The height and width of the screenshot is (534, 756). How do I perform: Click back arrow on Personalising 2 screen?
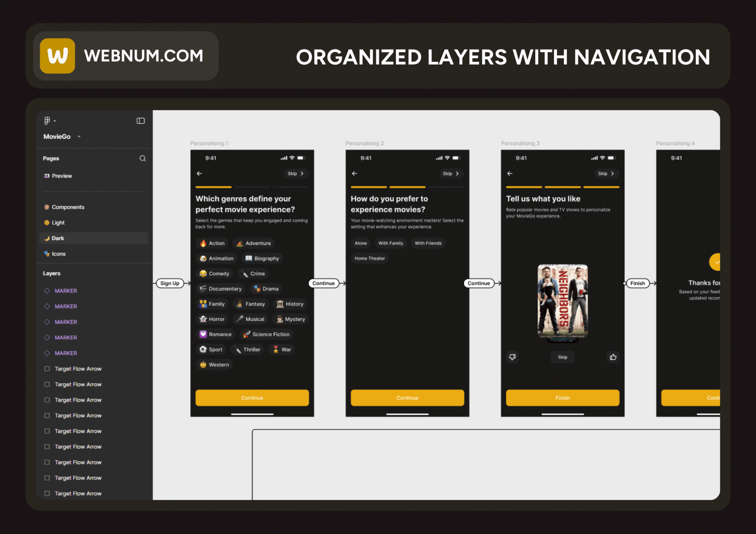pos(355,173)
